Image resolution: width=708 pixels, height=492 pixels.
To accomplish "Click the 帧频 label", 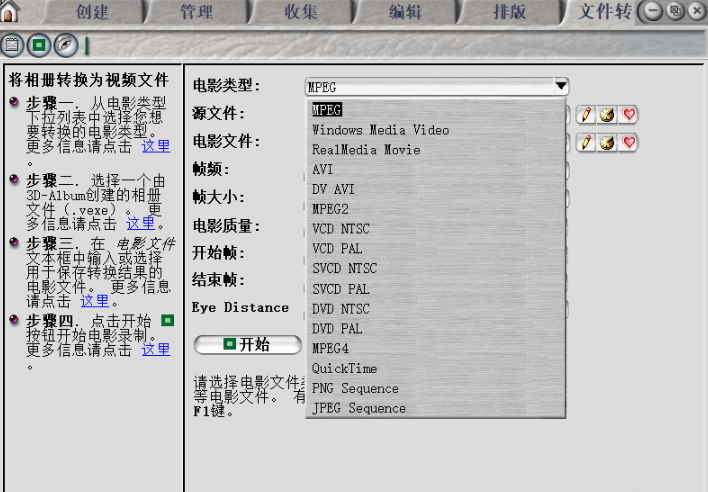I will (x=211, y=169).
